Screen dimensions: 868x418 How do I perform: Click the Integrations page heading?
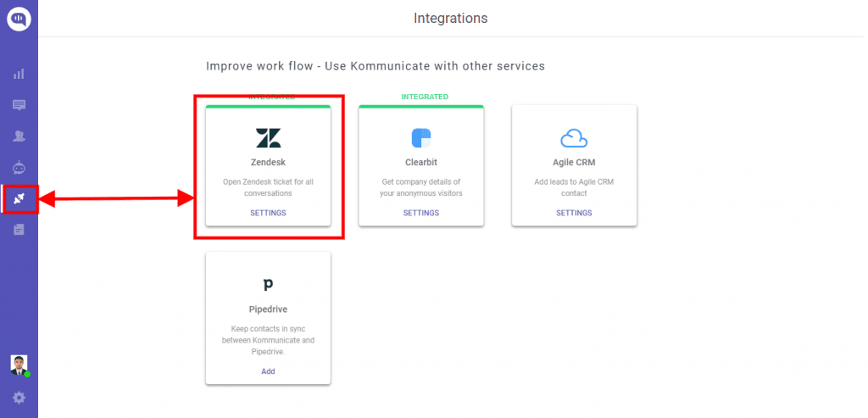point(451,19)
